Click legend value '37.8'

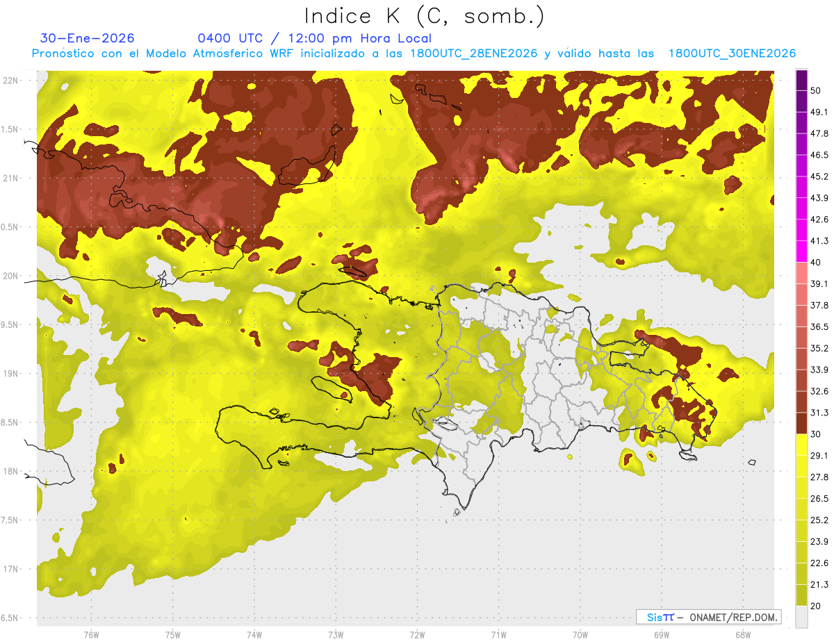819,305
